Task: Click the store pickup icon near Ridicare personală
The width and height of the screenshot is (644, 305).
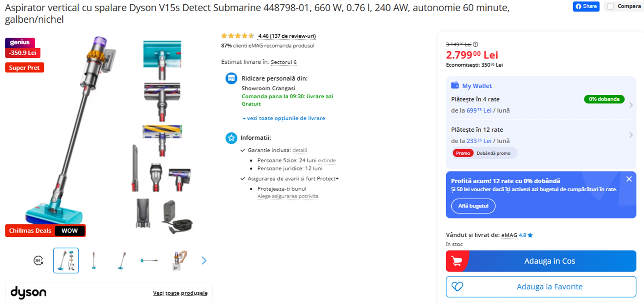Action: [231, 78]
